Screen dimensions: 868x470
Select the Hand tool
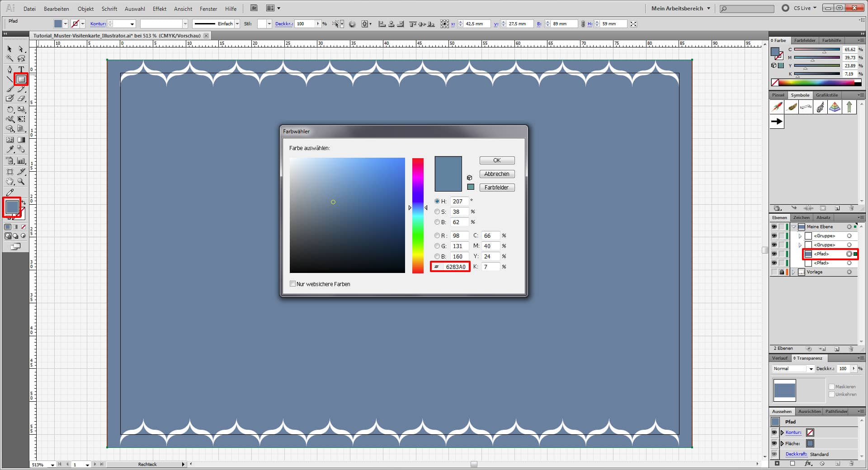9,182
